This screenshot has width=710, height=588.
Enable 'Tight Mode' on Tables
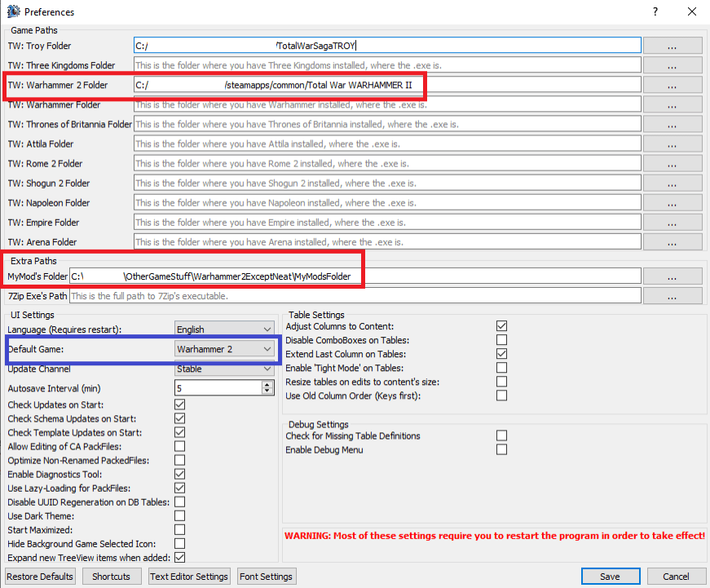501,368
